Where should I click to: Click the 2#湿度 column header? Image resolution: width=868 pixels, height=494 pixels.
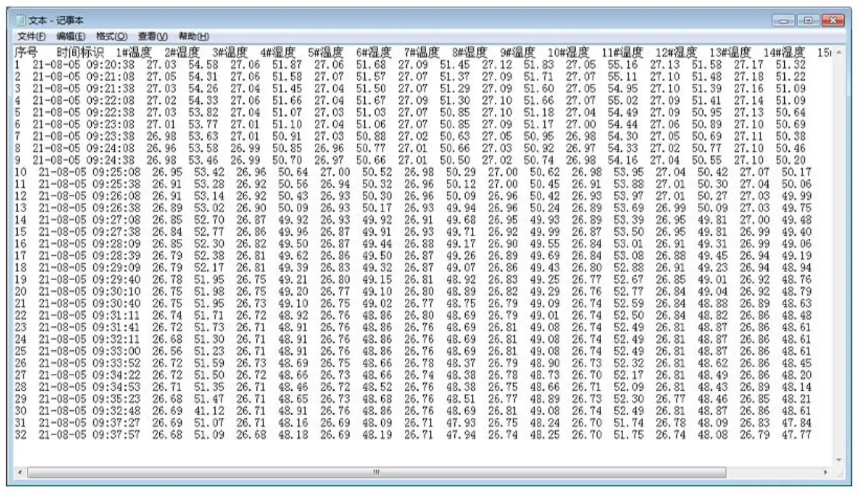click(x=182, y=53)
